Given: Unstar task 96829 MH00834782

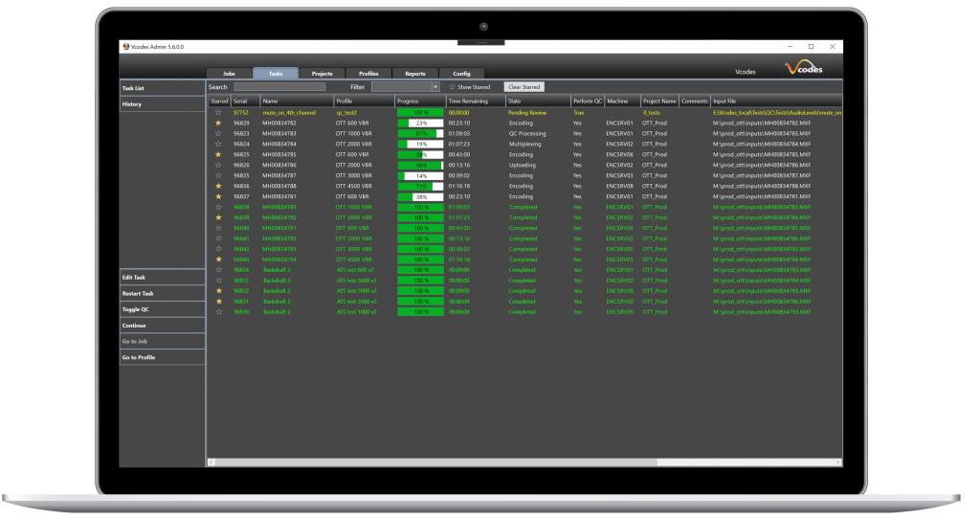Looking at the screenshot, I should (x=218, y=124).
